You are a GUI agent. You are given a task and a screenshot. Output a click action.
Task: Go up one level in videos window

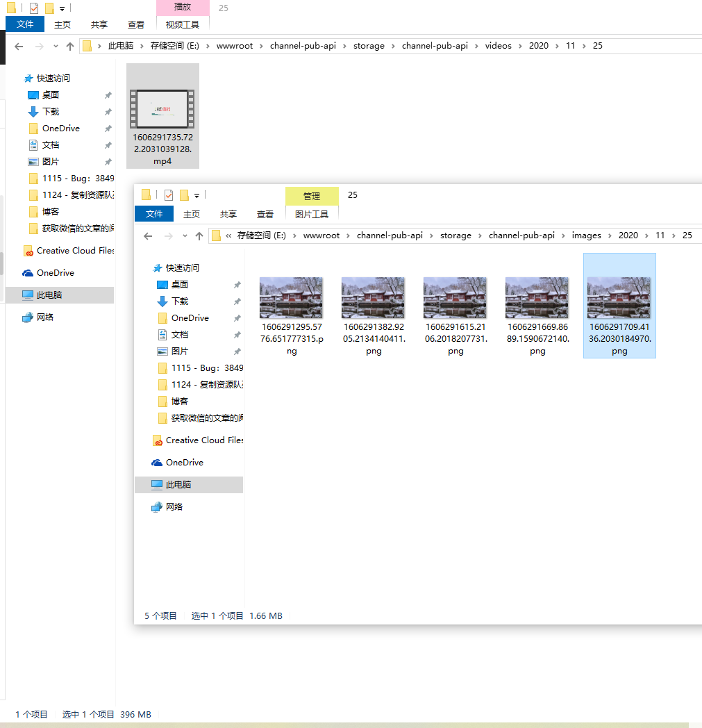70,47
